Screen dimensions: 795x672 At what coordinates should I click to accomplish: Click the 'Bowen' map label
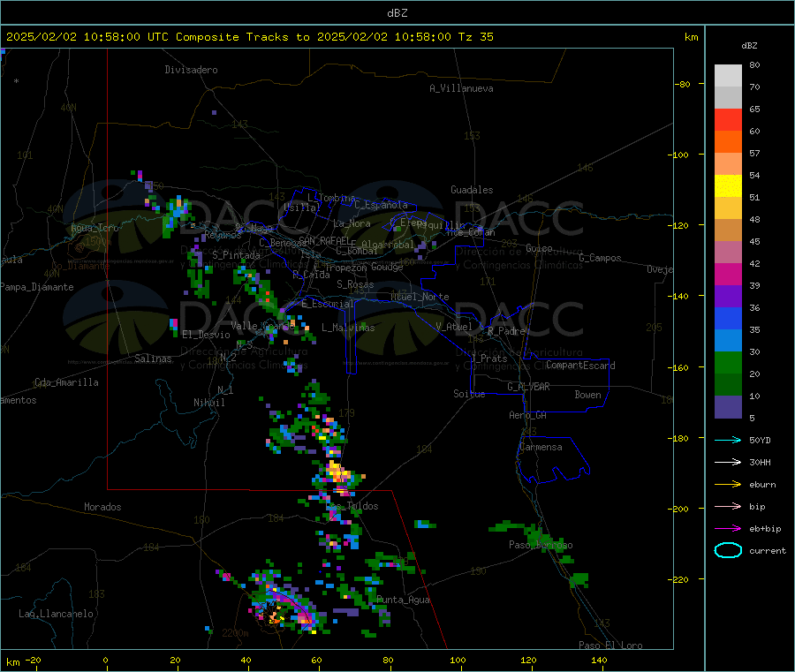[587, 395]
